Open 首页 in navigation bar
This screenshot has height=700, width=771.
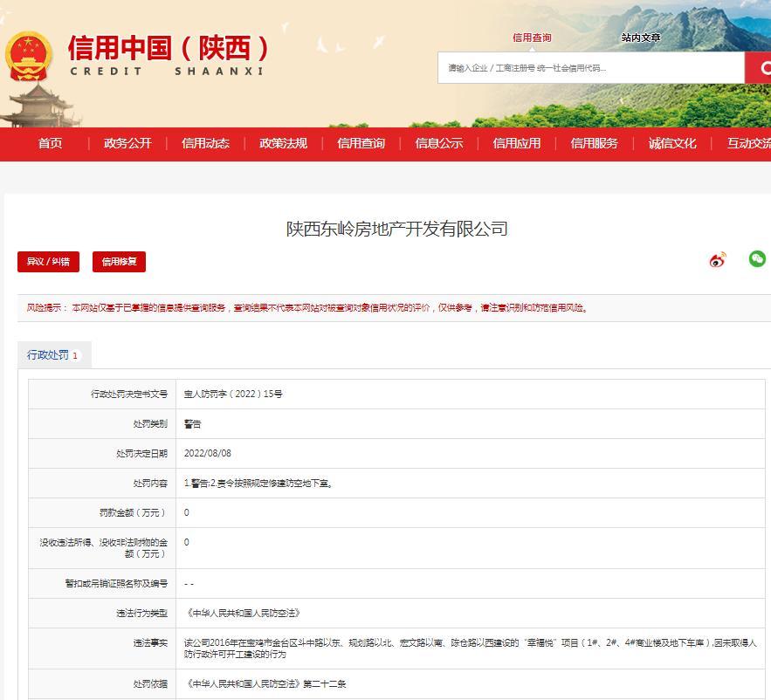[x=50, y=143]
